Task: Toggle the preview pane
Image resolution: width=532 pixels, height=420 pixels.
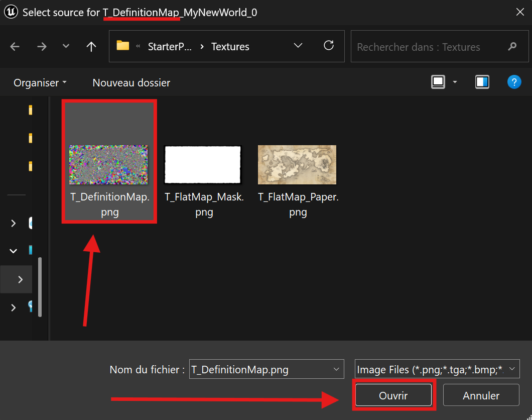Action: coord(482,82)
